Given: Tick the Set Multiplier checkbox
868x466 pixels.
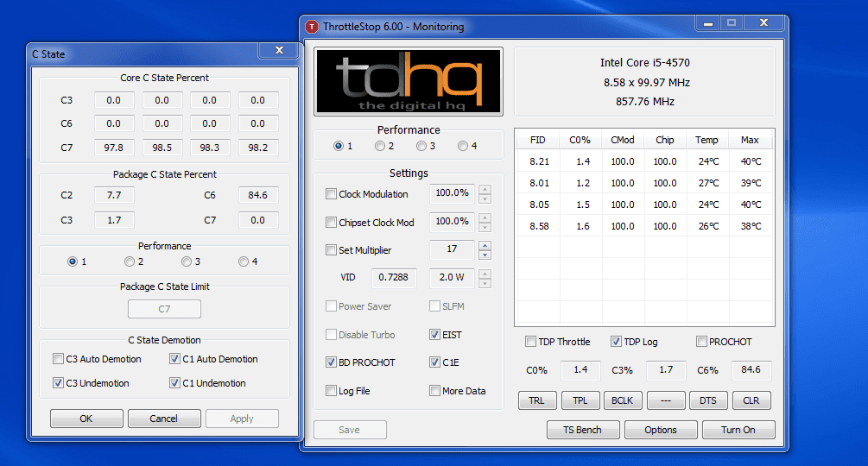Looking at the screenshot, I should (x=331, y=250).
